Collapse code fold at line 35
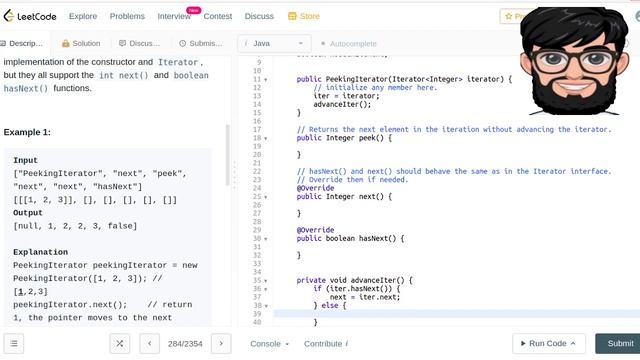Viewport: 640px width, 360px height. 266,281
